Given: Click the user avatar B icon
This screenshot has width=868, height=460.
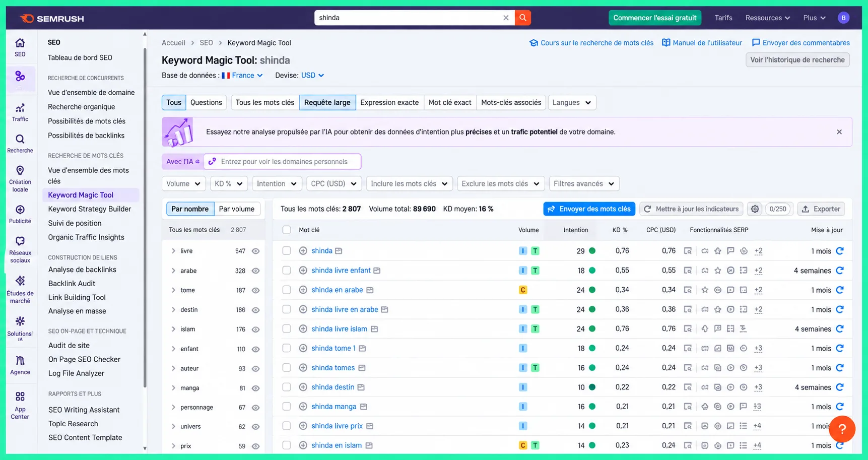Looking at the screenshot, I should 844,18.
